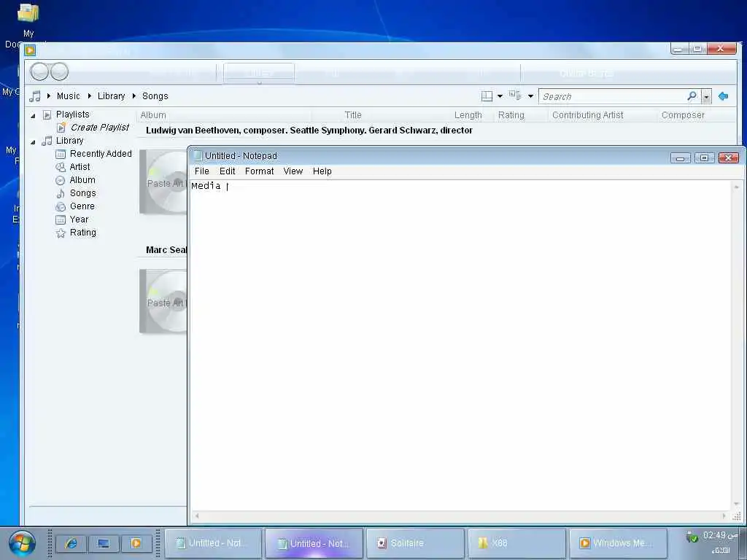747x560 pixels.
Task: Switch to active Untitled - Notepad taskbar button
Action: pos(314,542)
